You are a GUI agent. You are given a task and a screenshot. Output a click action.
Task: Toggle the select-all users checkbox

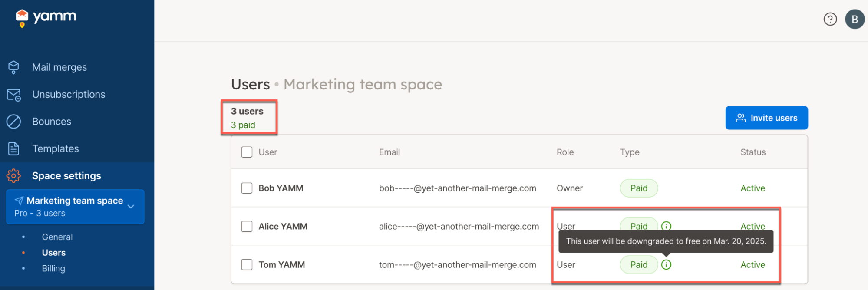click(247, 152)
